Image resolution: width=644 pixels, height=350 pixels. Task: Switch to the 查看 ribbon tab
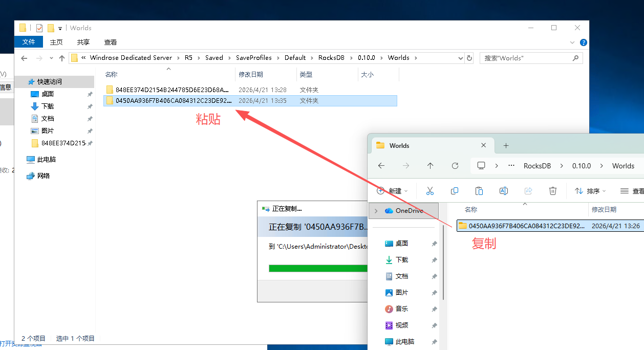coord(110,42)
